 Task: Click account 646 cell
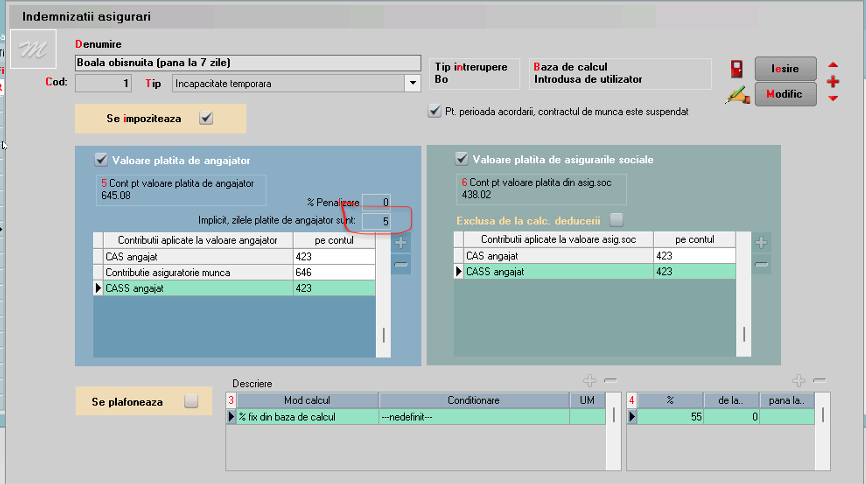pyautogui.click(x=334, y=272)
